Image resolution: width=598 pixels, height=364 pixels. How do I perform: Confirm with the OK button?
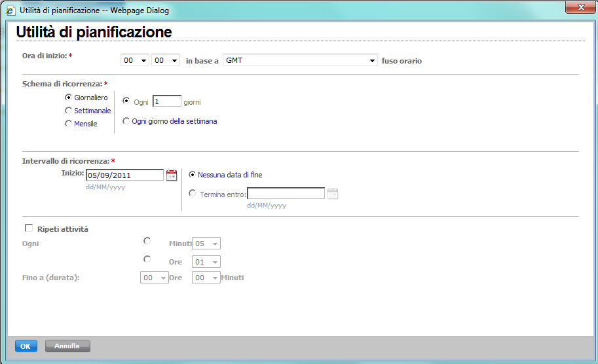coord(26,346)
